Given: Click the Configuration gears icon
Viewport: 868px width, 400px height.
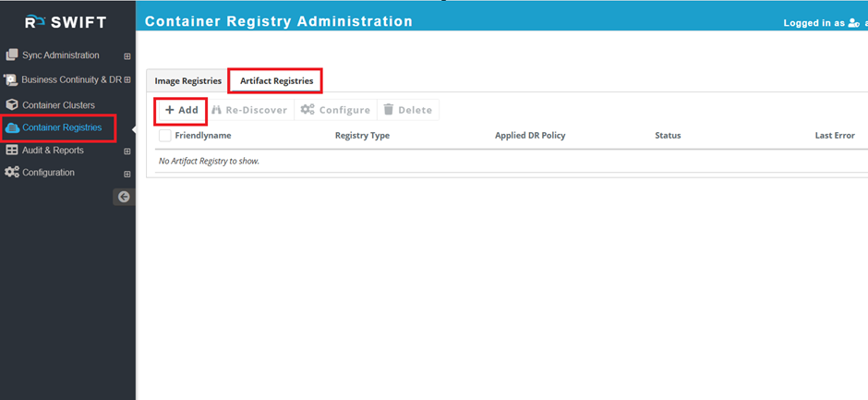Looking at the screenshot, I should coord(12,173).
